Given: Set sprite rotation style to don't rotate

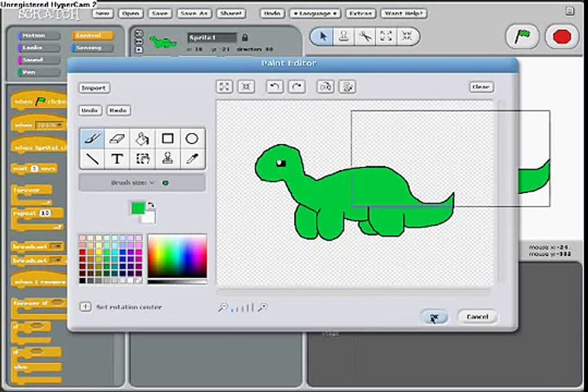Looking at the screenshot, I should click(x=139, y=50).
